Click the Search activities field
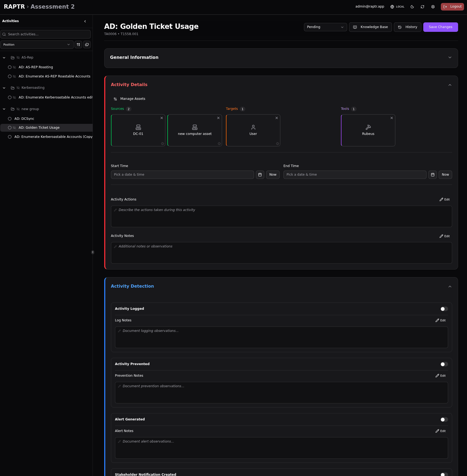This screenshot has width=467, height=476. click(46, 34)
